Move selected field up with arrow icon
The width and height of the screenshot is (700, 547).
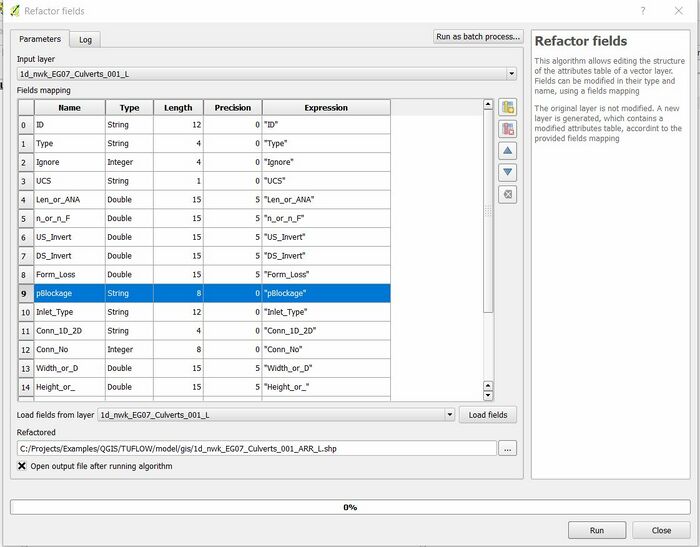508,151
